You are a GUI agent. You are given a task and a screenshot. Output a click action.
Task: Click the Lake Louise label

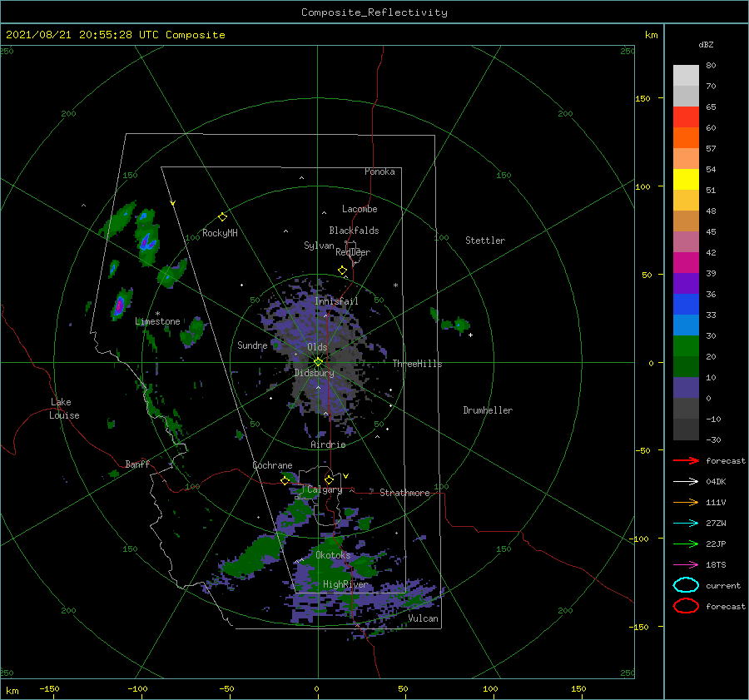64,409
